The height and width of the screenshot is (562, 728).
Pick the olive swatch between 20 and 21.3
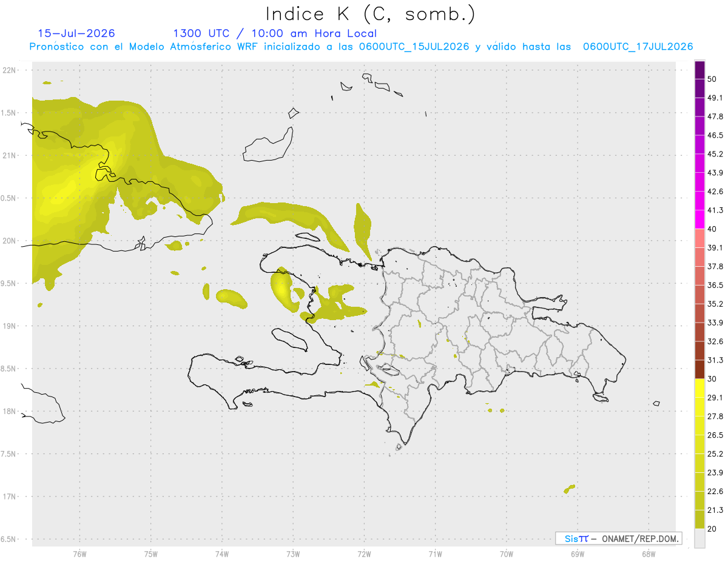(x=699, y=520)
